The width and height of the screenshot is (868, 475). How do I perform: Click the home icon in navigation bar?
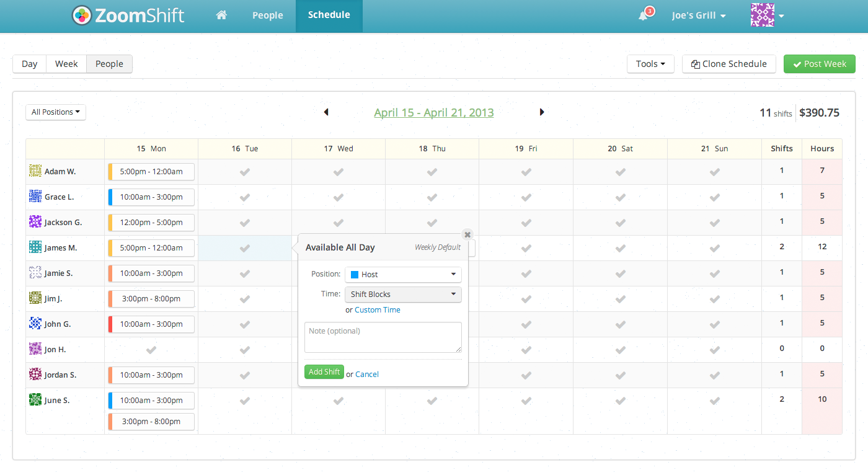pos(221,16)
